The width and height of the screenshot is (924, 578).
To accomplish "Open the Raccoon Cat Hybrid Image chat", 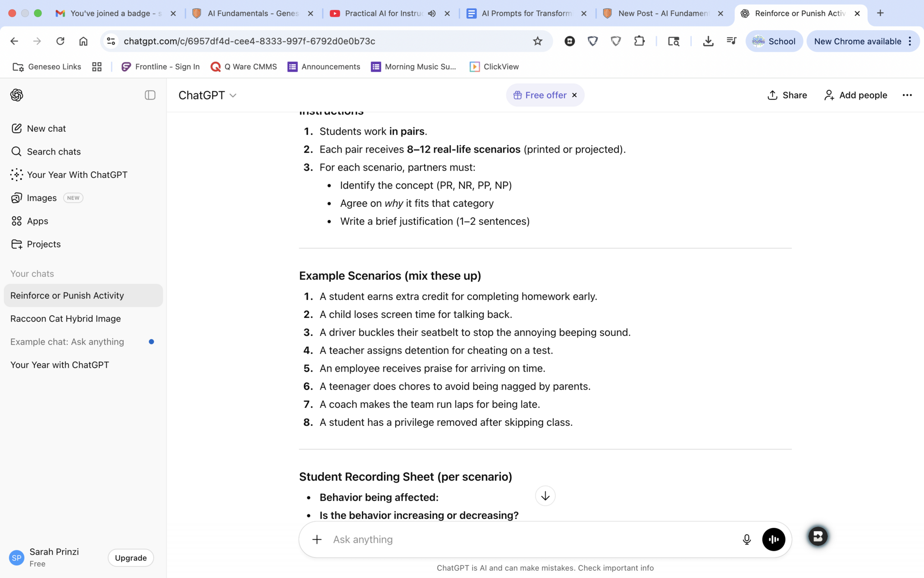I will [x=65, y=319].
